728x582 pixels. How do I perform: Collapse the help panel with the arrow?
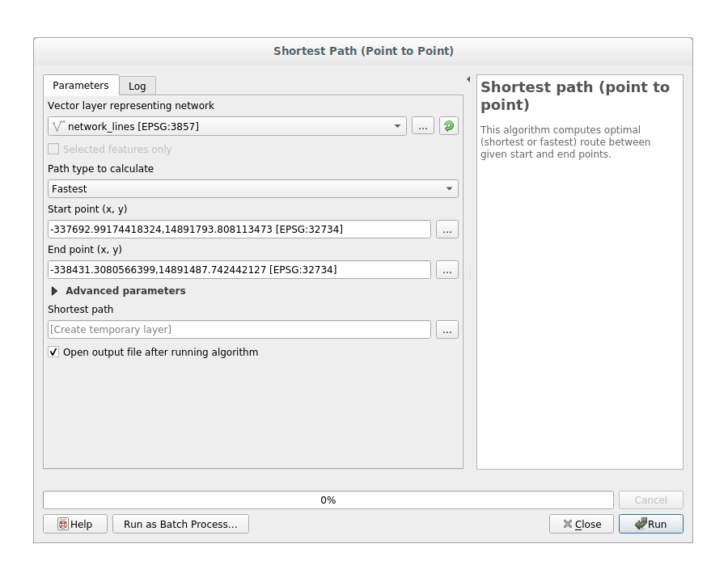coord(468,79)
